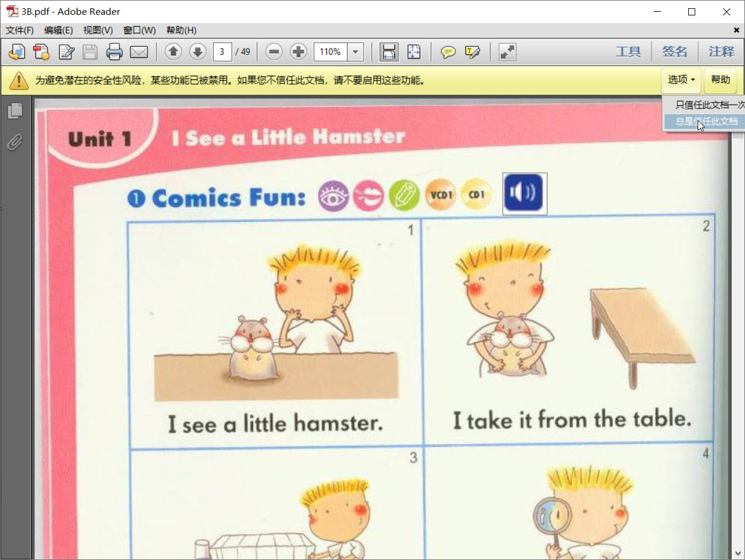The width and height of the screenshot is (745, 560).
Task: Toggle fit-width scrolling page view
Action: [x=388, y=52]
